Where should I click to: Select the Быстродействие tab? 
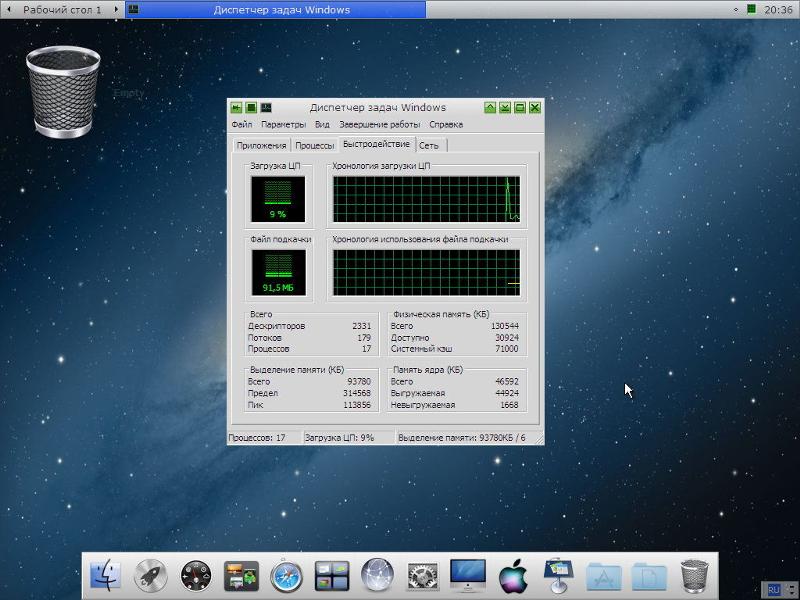click(377, 144)
